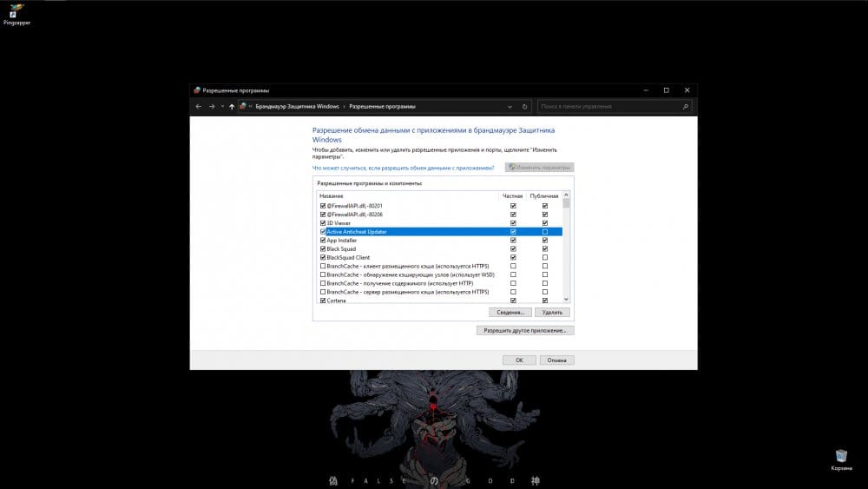Open the recent locations dropdown arrow
The height and width of the screenshot is (489, 868).
pyautogui.click(x=222, y=107)
